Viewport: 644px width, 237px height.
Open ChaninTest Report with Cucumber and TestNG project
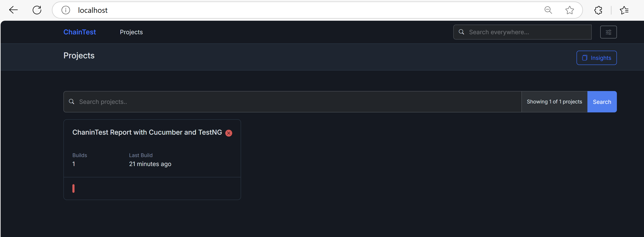coord(147,132)
